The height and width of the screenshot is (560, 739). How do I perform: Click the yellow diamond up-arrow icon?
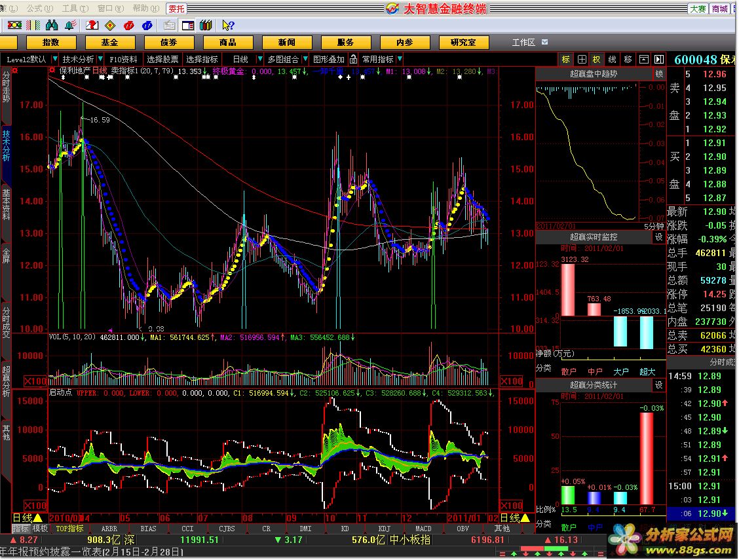pos(110,26)
